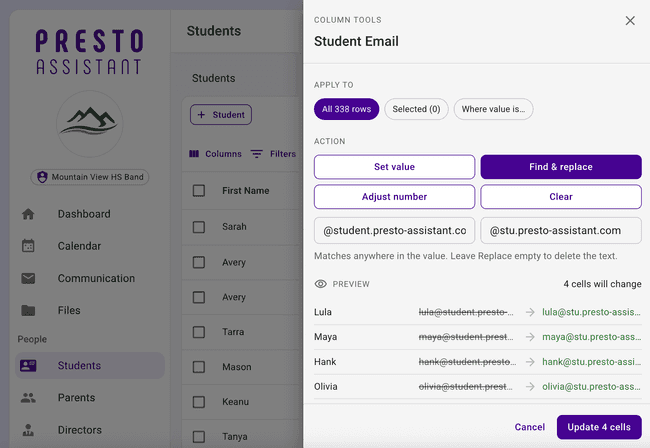Image resolution: width=650 pixels, height=448 pixels.
Task: Toggle the select-all checkbox by First Name
Action: pos(199,191)
